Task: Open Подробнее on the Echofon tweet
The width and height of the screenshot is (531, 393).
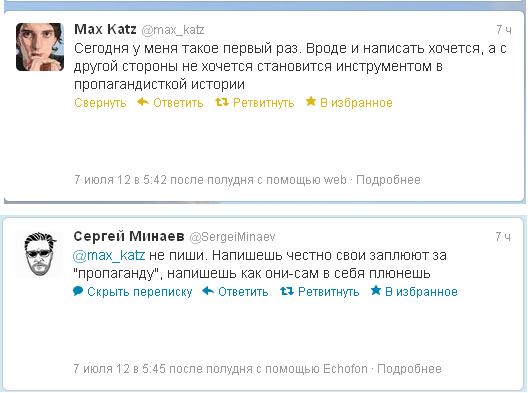Action: [x=409, y=369]
